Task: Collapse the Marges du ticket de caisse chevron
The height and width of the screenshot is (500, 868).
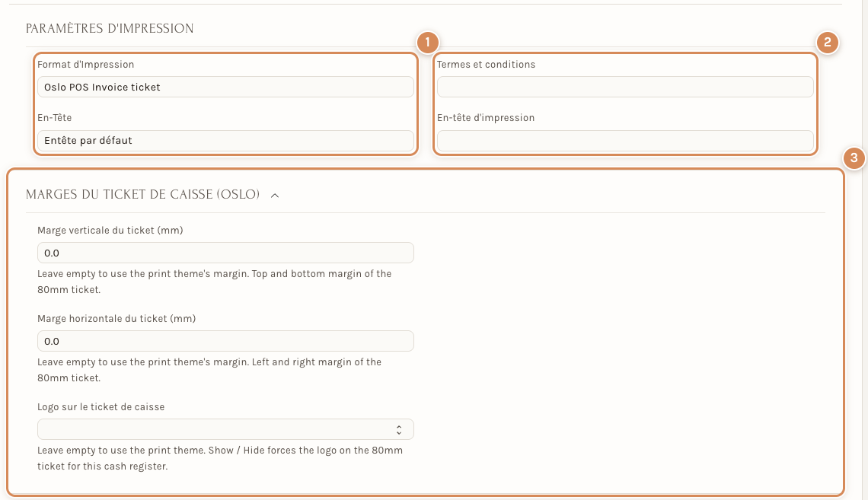Action: (x=275, y=196)
